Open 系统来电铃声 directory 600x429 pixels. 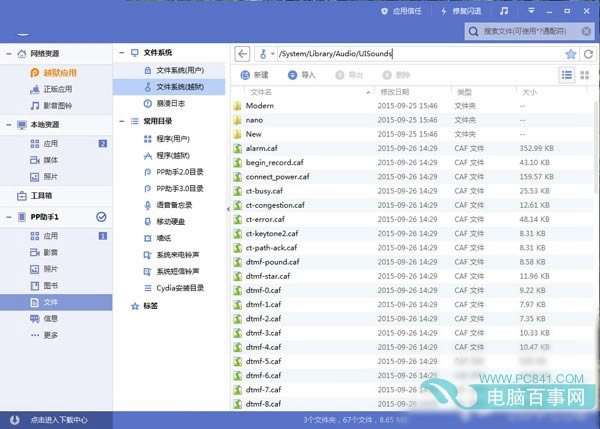pyautogui.click(x=171, y=255)
